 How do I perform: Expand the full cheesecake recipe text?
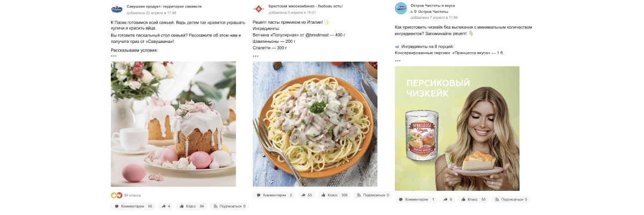[398, 60]
